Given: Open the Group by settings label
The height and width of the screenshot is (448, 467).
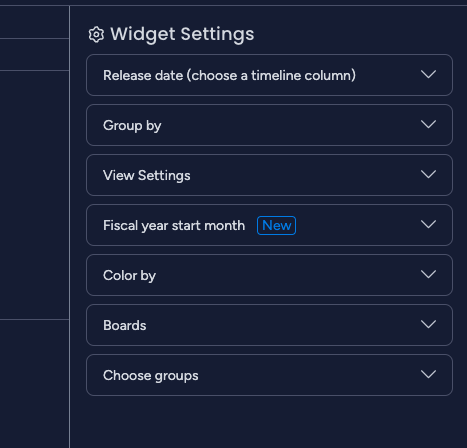Looking at the screenshot, I should click(132, 126).
